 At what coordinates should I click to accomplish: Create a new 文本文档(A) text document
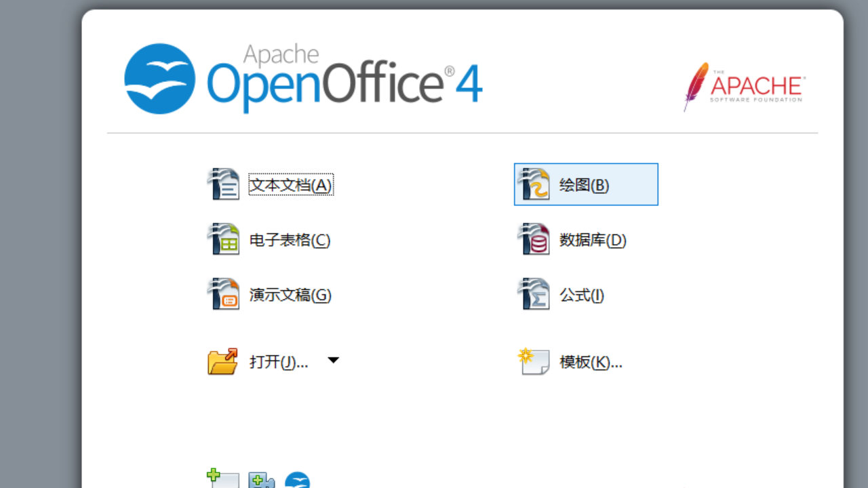[x=271, y=184]
